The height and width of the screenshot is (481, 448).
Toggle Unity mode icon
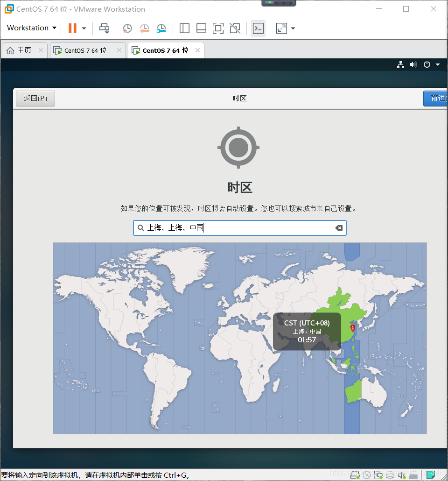(235, 28)
